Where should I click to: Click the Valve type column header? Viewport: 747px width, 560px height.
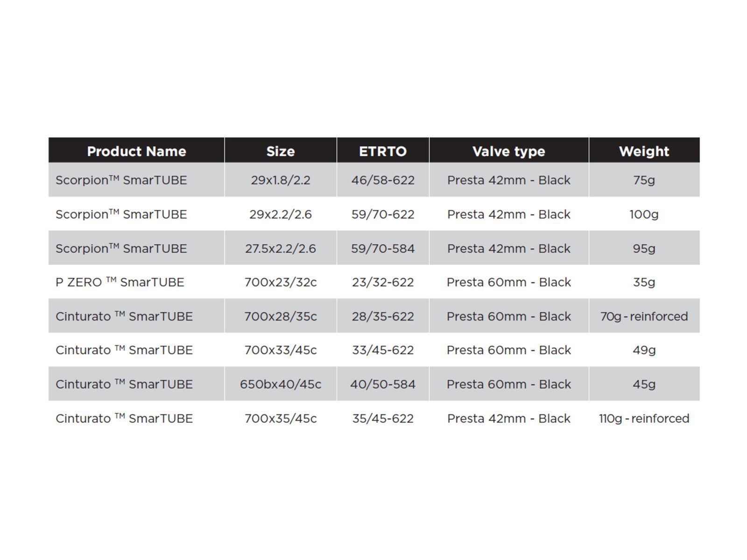(508, 151)
